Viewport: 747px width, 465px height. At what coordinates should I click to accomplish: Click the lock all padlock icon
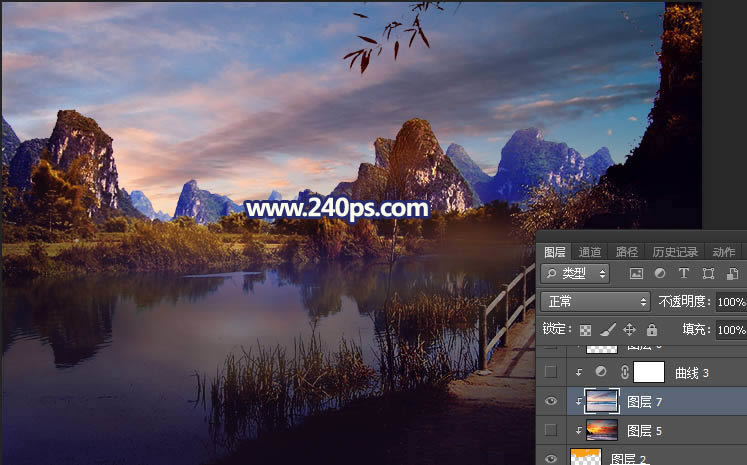(651, 329)
